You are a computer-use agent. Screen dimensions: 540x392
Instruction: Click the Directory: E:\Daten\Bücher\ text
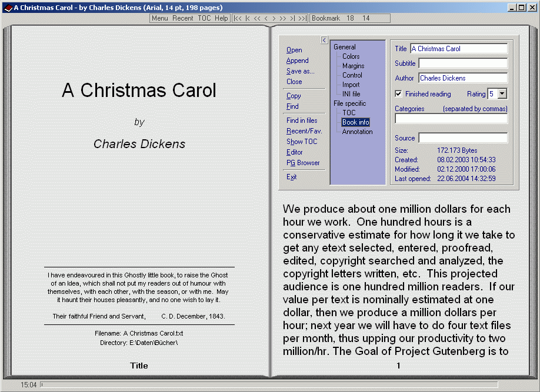pyautogui.click(x=139, y=343)
